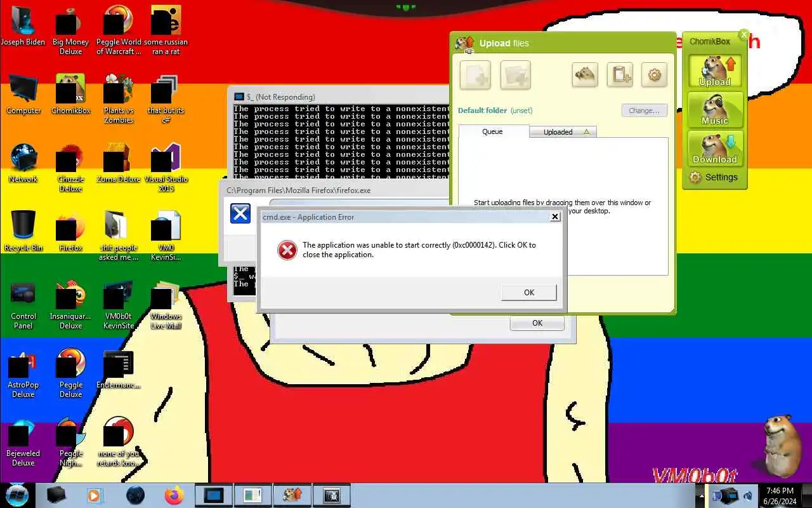Image resolution: width=812 pixels, height=508 pixels.
Task: Open Music in the ChomikBox panel
Action: [715, 109]
